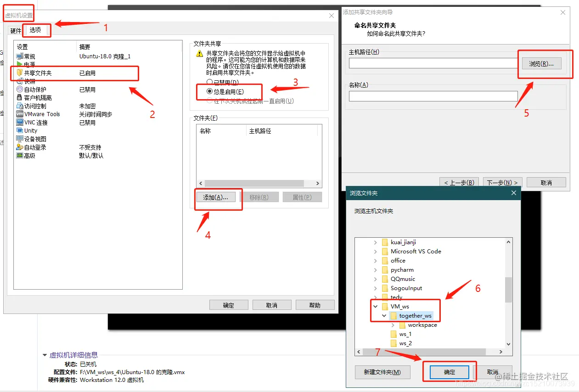Select the Unity setting icon

[20, 131]
